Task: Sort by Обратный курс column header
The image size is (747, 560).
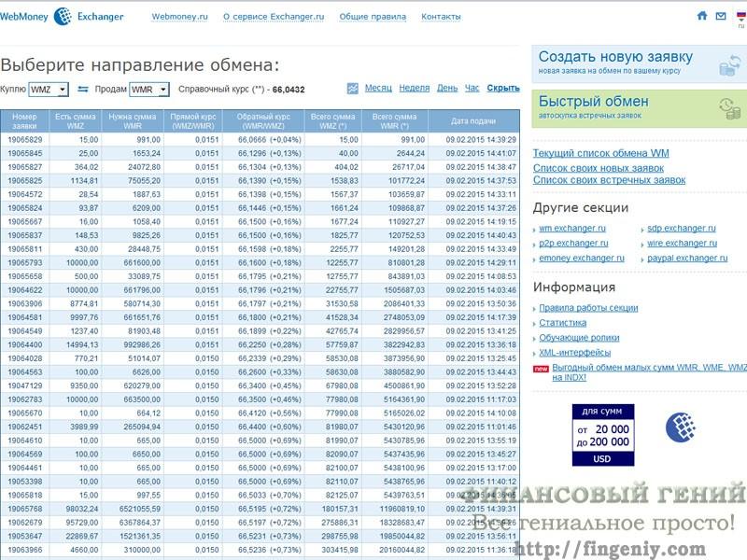Action: tap(265, 121)
